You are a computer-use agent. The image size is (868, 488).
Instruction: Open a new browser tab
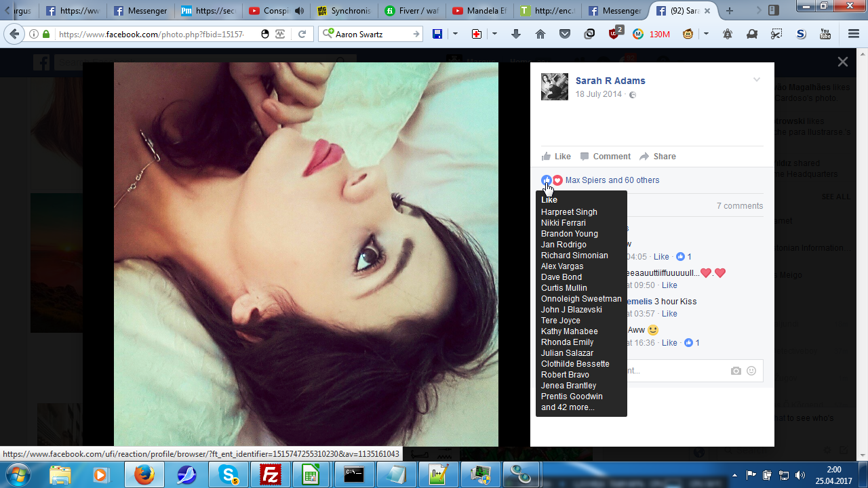[x=730, y=11]
